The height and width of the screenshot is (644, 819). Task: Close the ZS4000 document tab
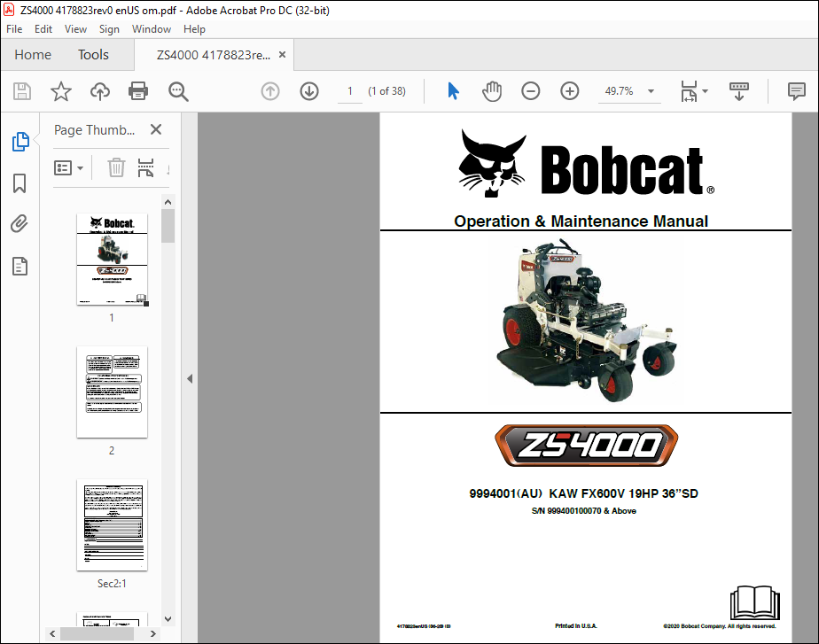(282, 54)
